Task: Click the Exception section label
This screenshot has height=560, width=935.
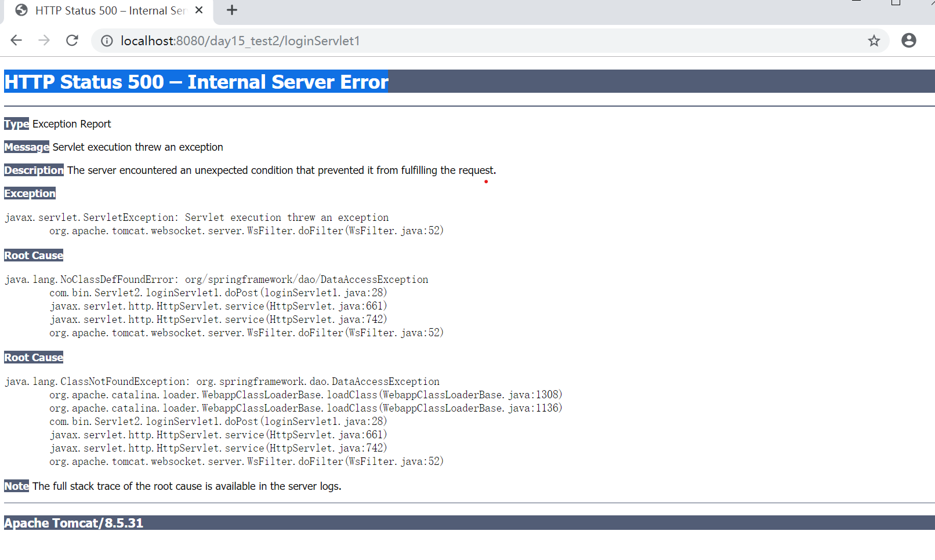Action: coord(30,193)
